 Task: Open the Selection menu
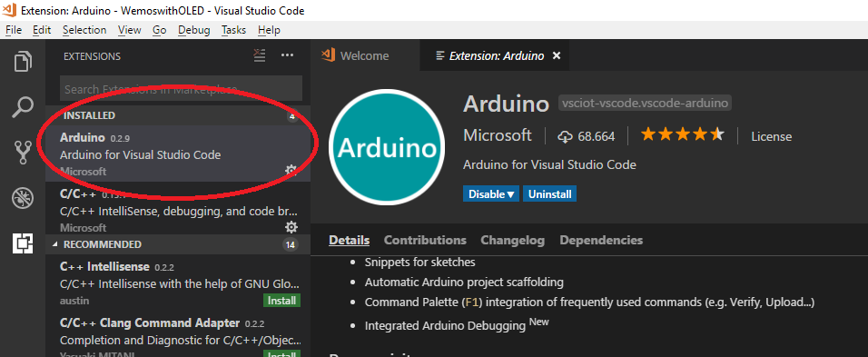pyautogui.click(x=84, y=30)
